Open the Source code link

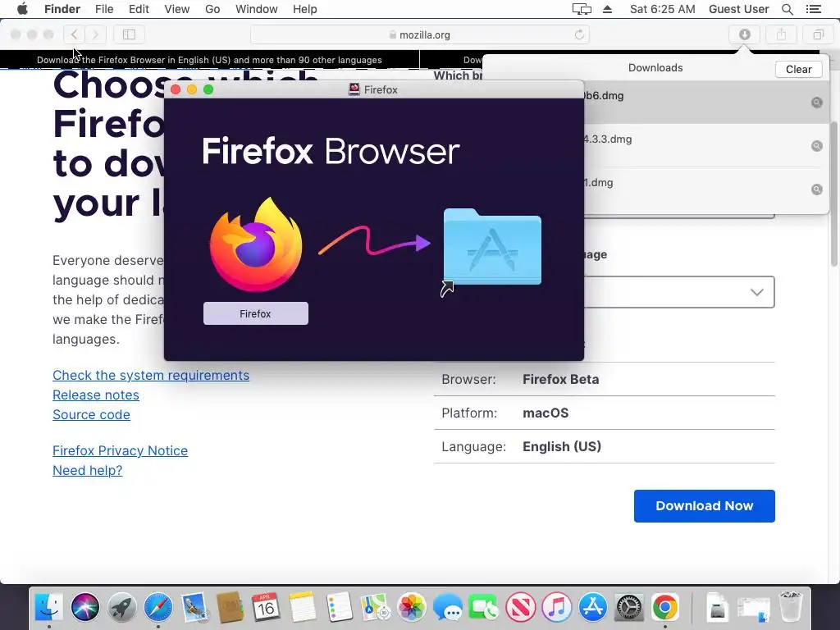91,414
